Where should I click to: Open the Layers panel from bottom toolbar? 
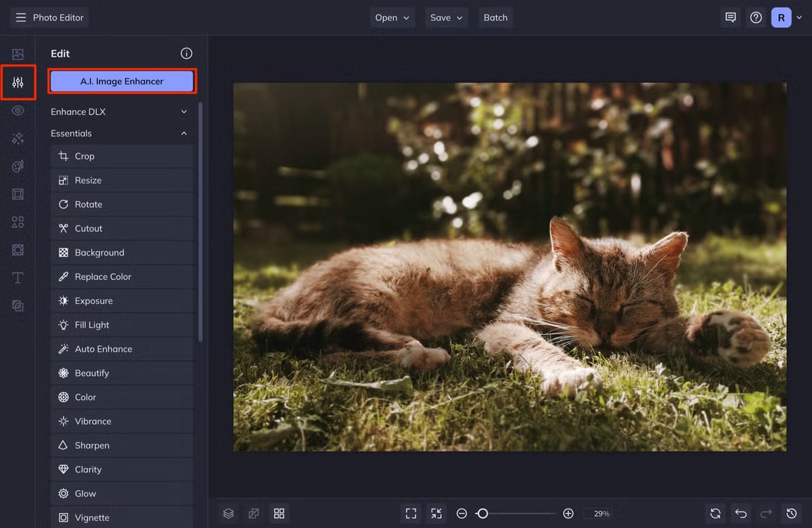tap(229, 513)
